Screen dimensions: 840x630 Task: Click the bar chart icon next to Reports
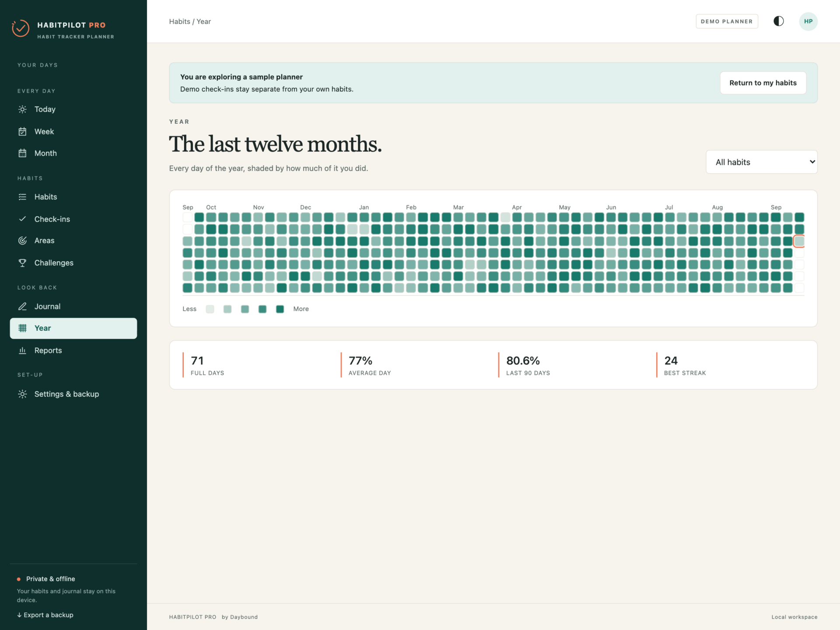(22, 350)
